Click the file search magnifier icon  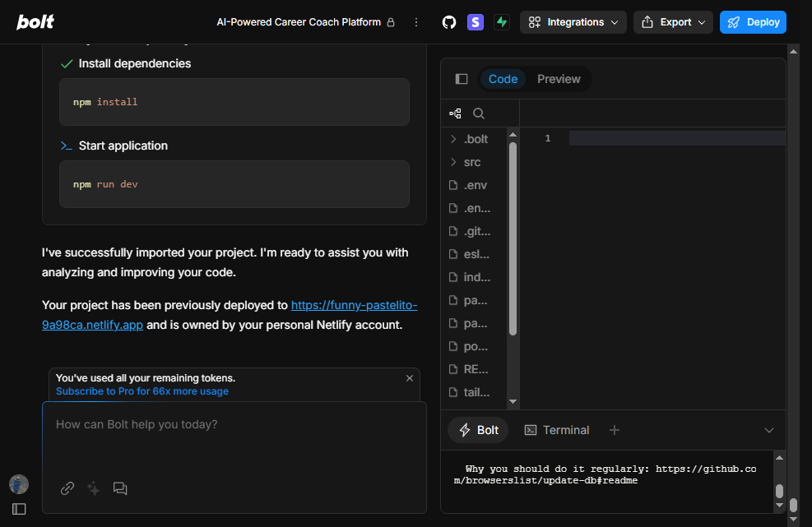[479, 113]
